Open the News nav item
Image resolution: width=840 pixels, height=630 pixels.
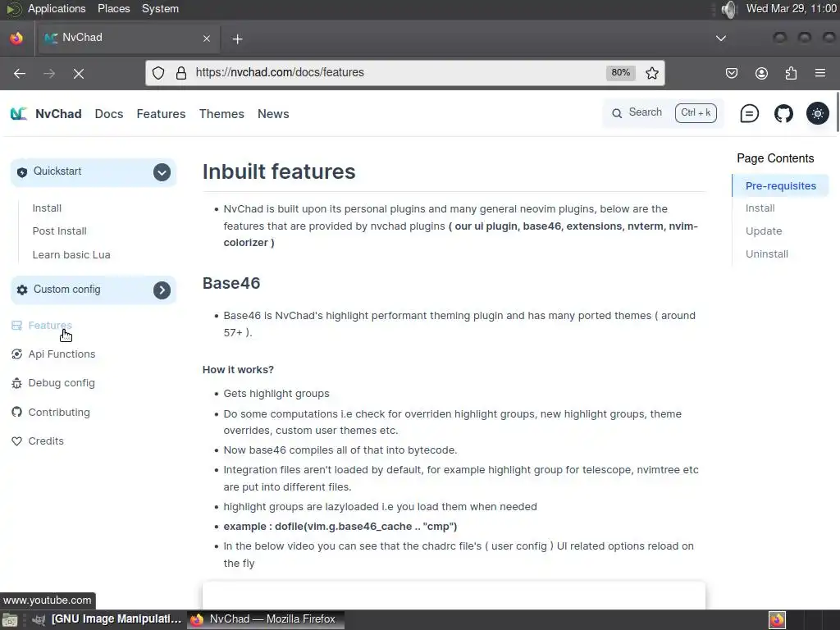(x=273, y=113)
